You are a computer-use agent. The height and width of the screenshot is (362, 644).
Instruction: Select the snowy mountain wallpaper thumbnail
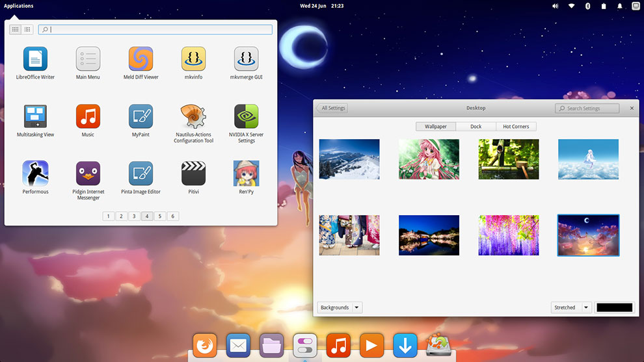click(349, 159)
